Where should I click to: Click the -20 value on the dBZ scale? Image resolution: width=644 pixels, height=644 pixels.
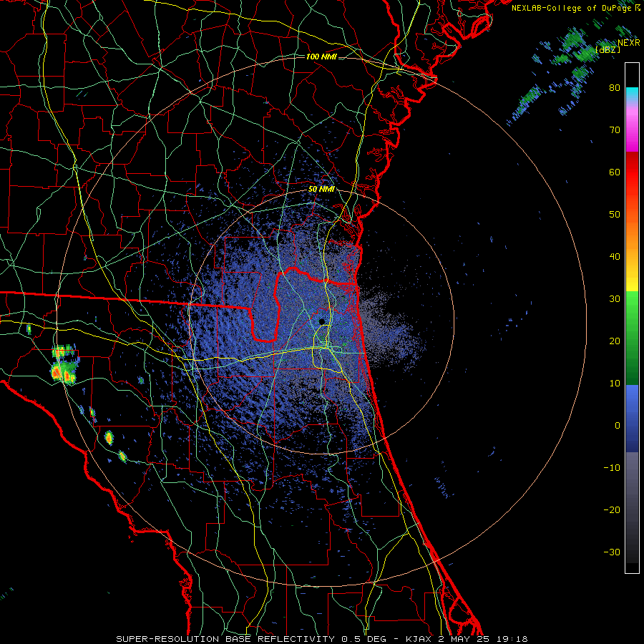point(612,509)
